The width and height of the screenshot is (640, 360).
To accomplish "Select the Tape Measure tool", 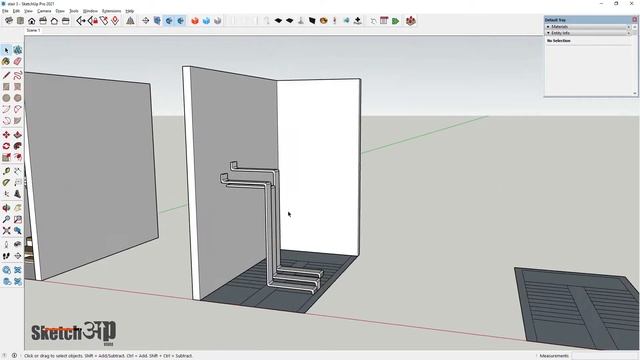I will (x=6, y=171).
